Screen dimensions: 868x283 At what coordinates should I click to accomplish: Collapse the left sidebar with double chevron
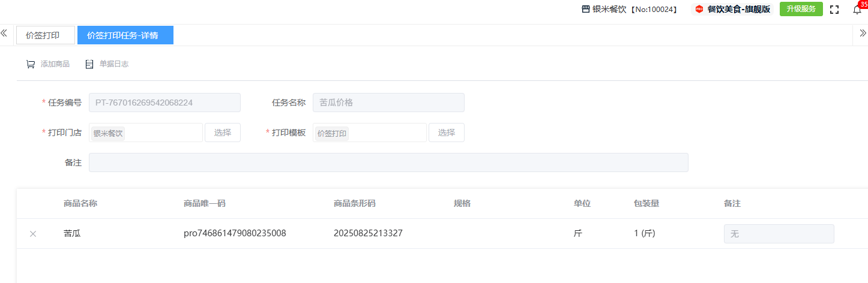coord(4,34)
